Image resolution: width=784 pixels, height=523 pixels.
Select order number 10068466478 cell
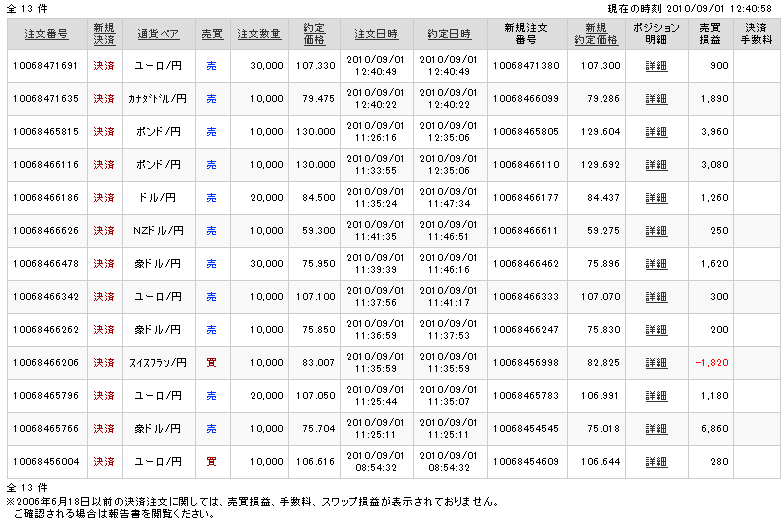tap(46, 264)
